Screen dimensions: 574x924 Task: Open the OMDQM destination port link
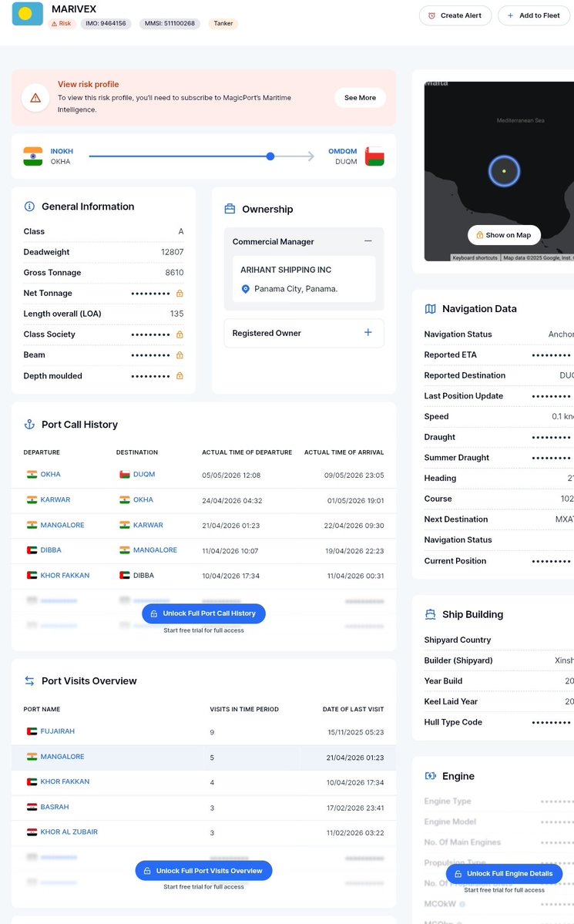coord(342,152)
